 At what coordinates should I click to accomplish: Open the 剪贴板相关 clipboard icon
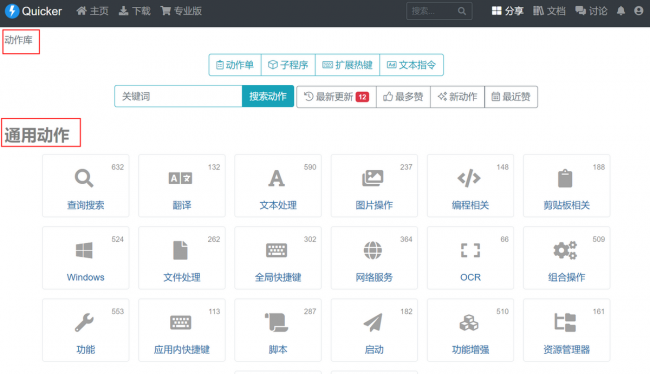pos(565,178)
